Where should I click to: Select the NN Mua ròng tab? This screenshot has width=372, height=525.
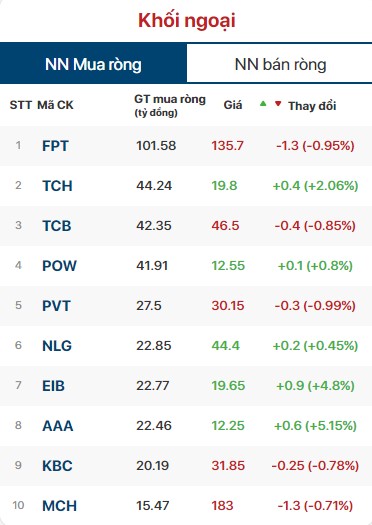coord(93,64)
